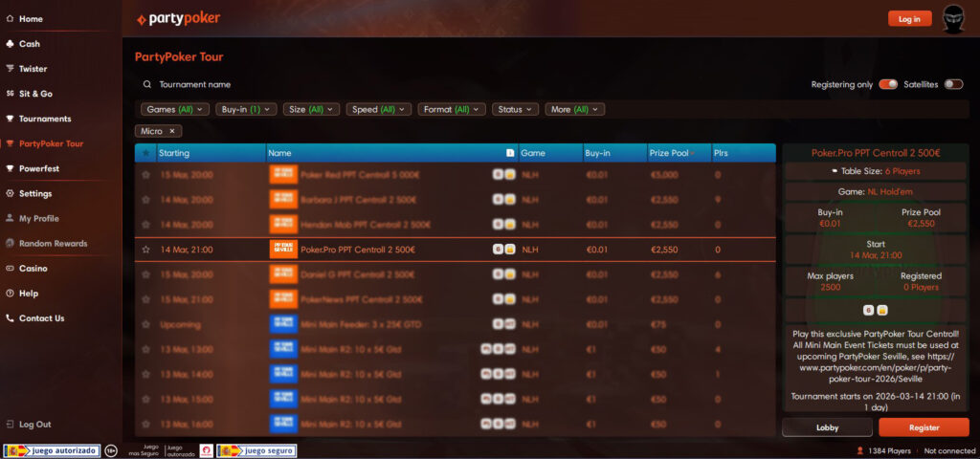Sort by the Starting column

pos(174,153)
